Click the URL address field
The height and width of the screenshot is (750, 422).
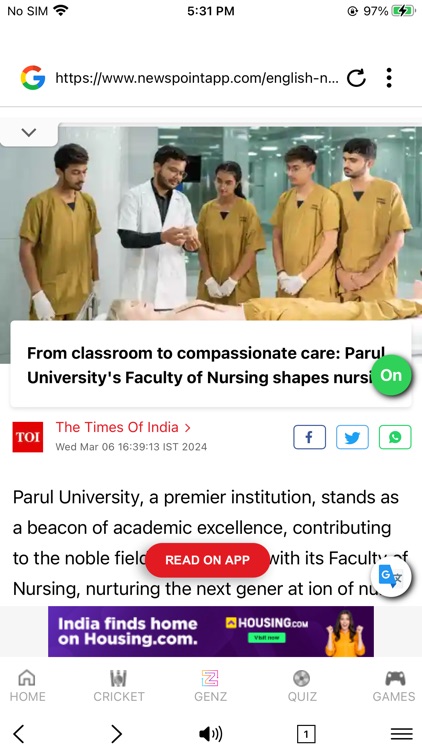click(197, 77)
